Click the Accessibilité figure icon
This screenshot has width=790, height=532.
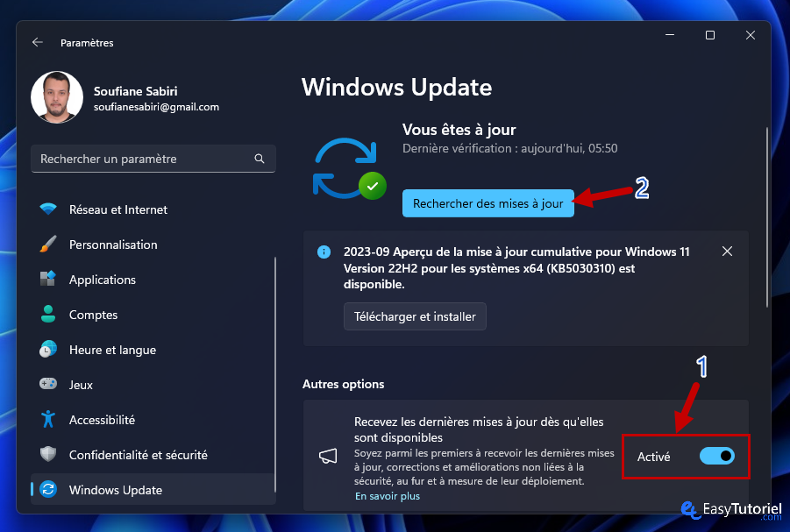48,419
